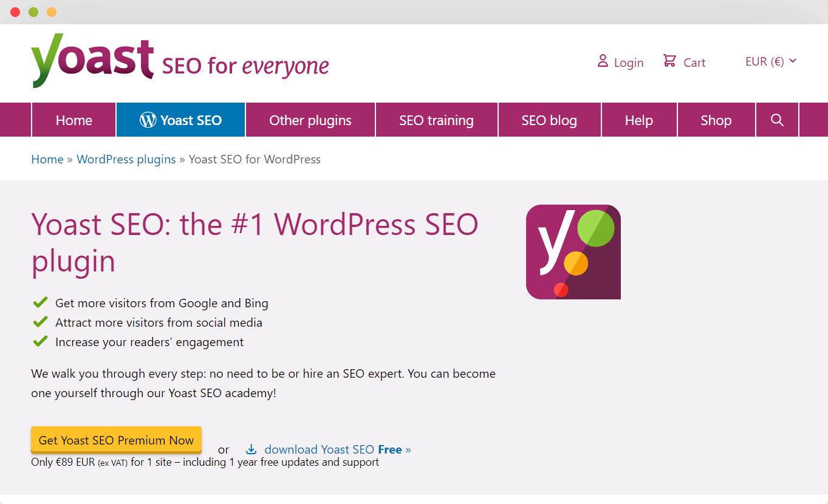Click the green checkmark beside social media line
The width and height of the screenshot is (828, 504).
click(40, 321)
